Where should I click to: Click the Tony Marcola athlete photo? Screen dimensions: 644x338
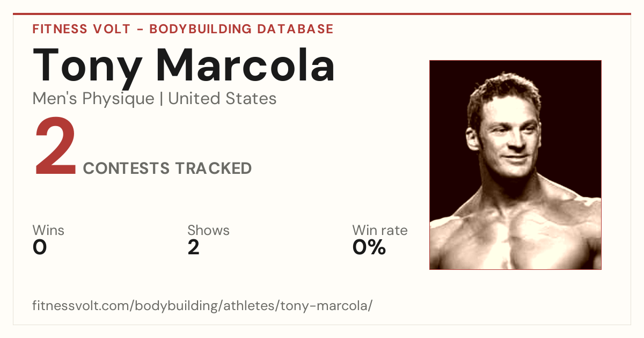pyautogui.click(x=515, y=165)
